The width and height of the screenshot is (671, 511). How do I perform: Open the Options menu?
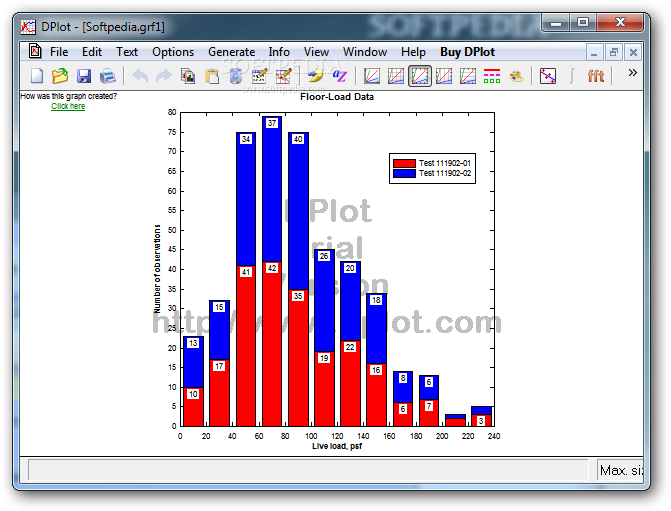[x=173, y=52]
